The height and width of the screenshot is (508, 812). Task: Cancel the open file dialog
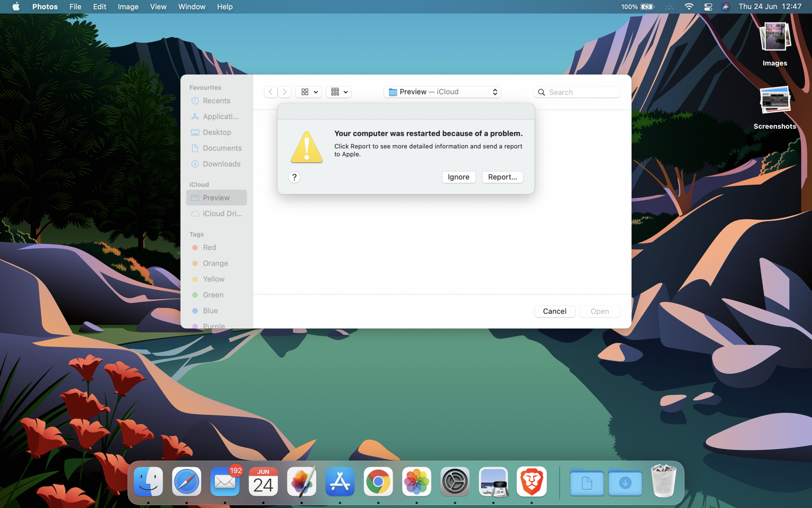coord(554,311)
